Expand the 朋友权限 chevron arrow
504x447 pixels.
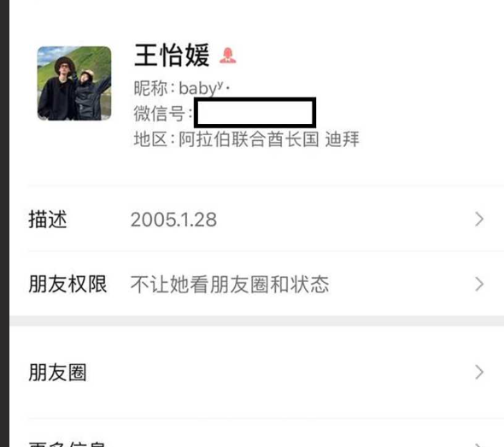[x=479, y=284]
